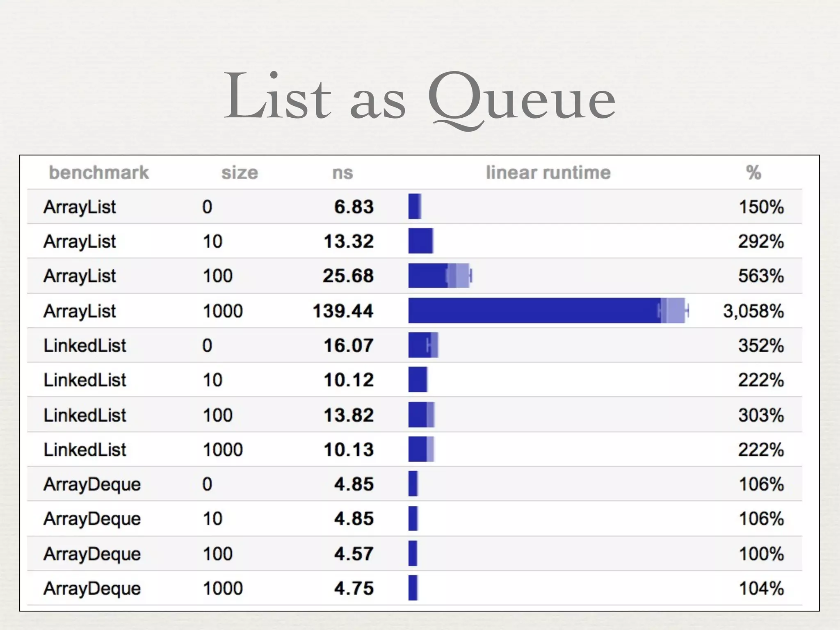Click 4.85 in the ArrayDeque size 10 row

[x=354, y=518]
